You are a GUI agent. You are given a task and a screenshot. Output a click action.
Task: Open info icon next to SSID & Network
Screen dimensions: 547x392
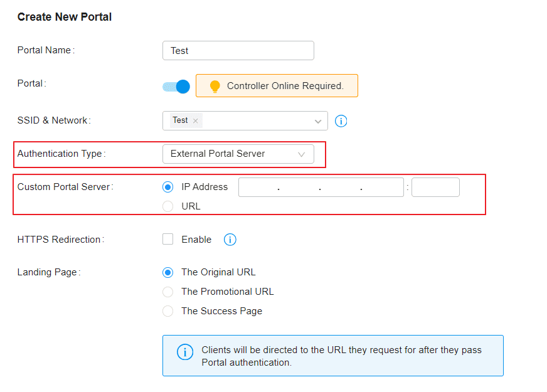(x=341, y=121)
